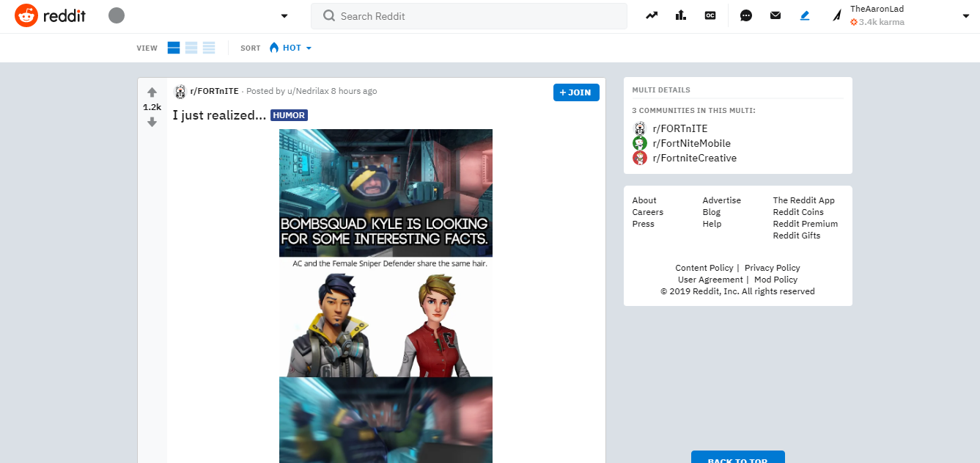Upvote the 'I just realized...' post

pos(152,92)
